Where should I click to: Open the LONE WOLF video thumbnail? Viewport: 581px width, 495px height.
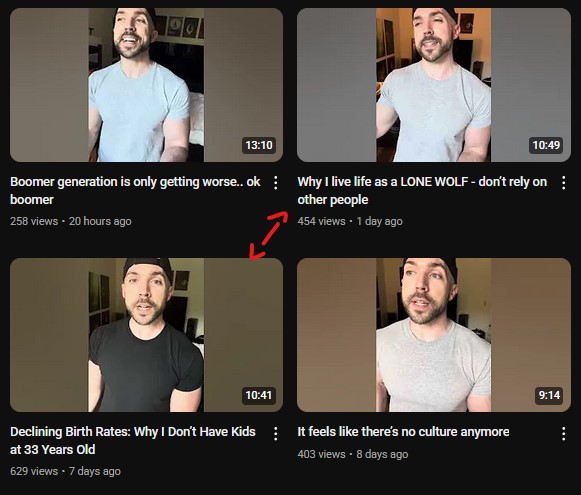click(x=434, y=85)
